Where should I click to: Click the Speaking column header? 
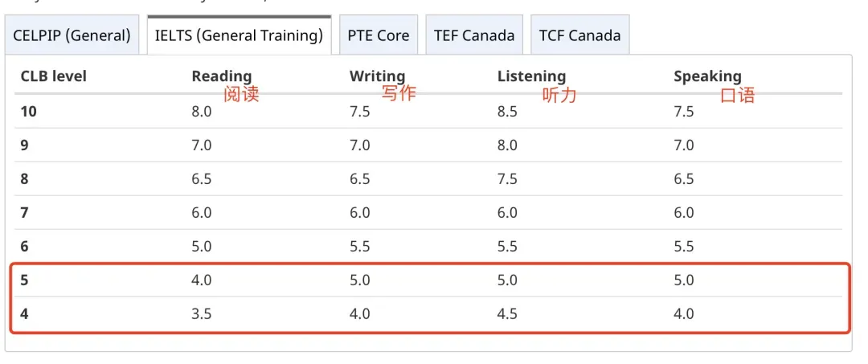click(707, 76)
